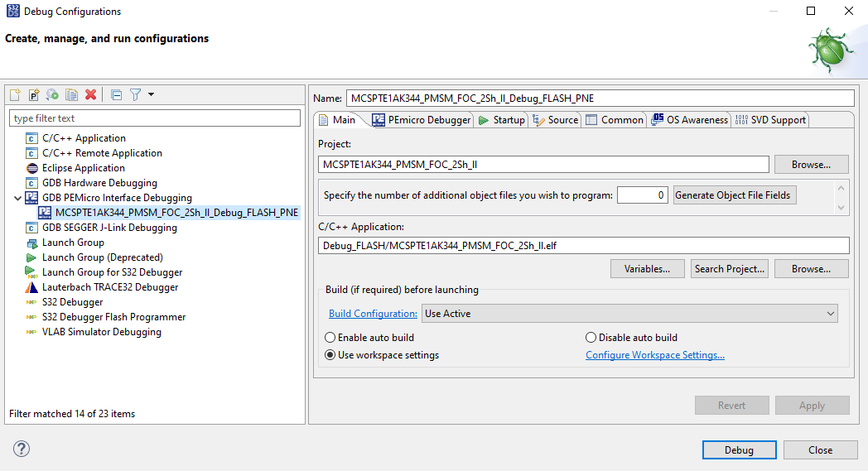Open the Configure Workspace Settings link
Image resolution: width=868 pixels, height=471 pixels.
tap(654, 355)
